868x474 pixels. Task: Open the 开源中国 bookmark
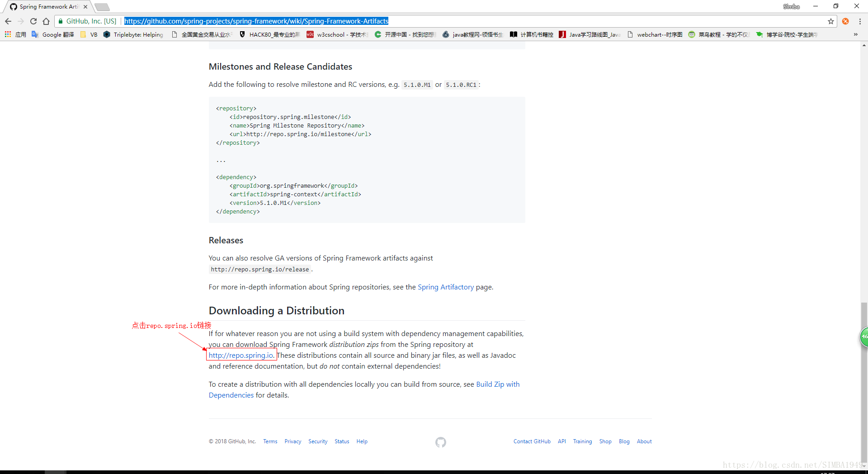(405, 34)
